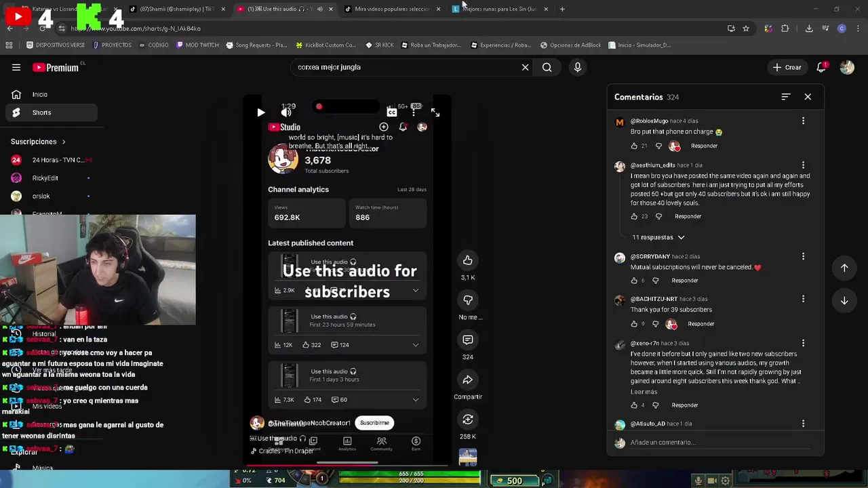Open the Chrome apps grid shortcut

click(9, 45)
